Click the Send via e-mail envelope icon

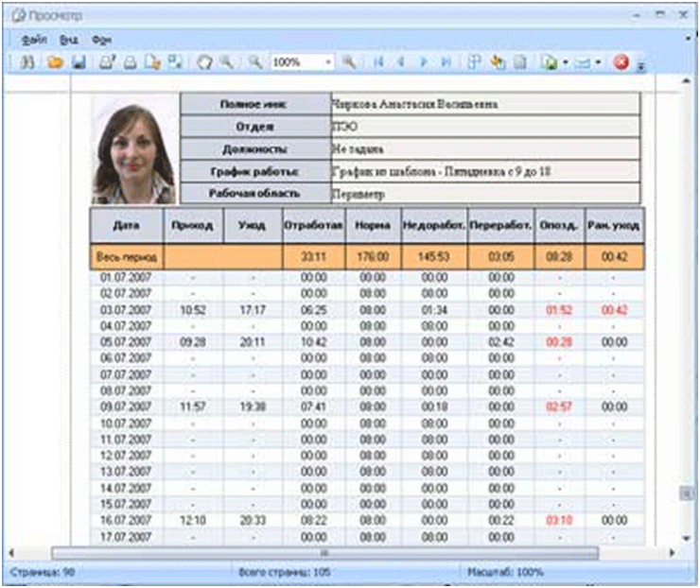coord(583,63)
